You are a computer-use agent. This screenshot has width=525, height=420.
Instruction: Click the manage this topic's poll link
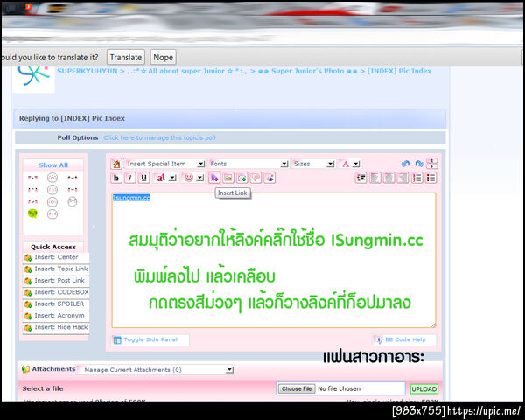coord(159,137)
